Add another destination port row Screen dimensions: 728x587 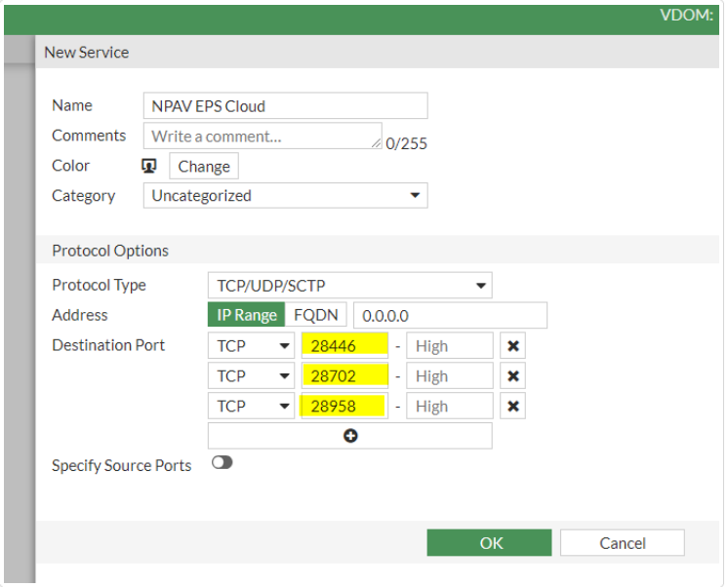pos(349,436)
